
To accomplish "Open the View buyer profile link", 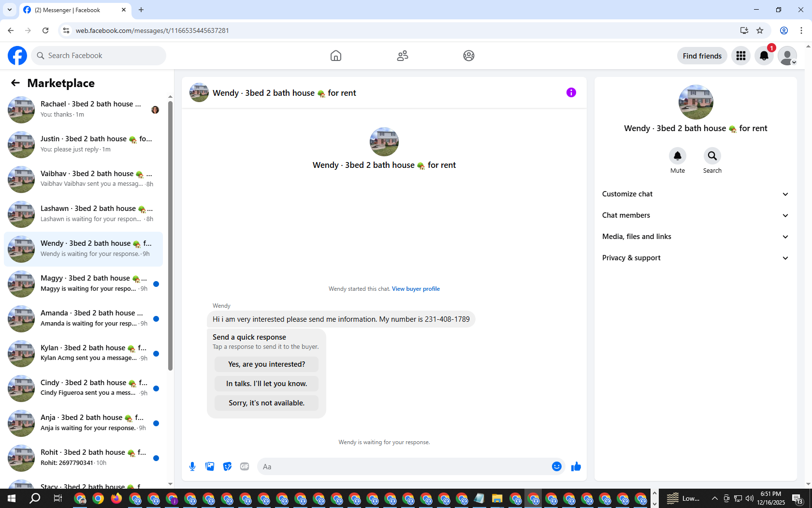I will click(416, 289).
